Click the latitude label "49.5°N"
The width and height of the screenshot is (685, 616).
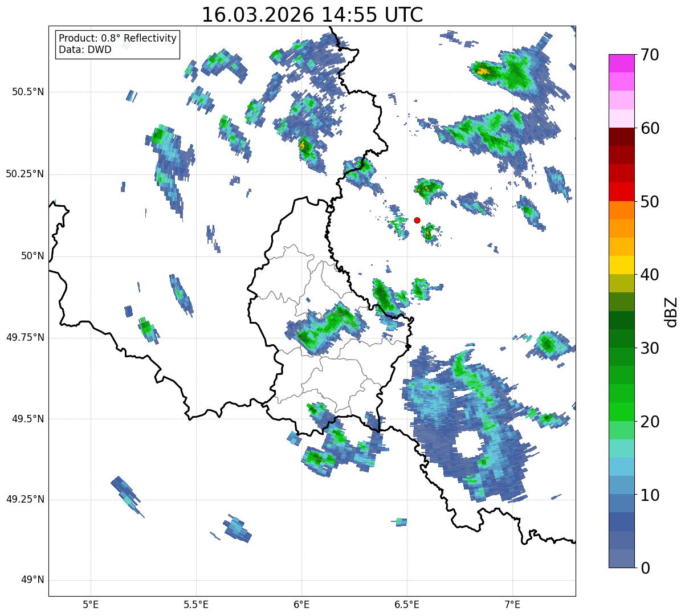[28, 419]
